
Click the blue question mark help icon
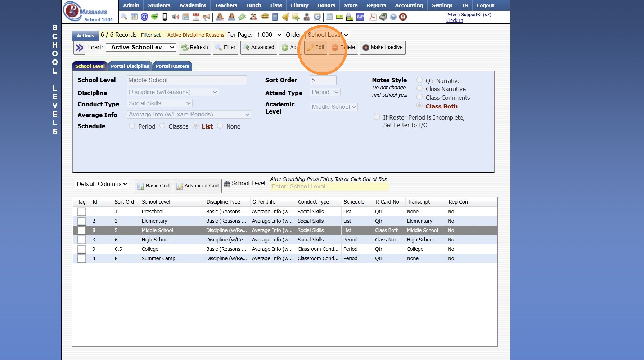(393, 17)
